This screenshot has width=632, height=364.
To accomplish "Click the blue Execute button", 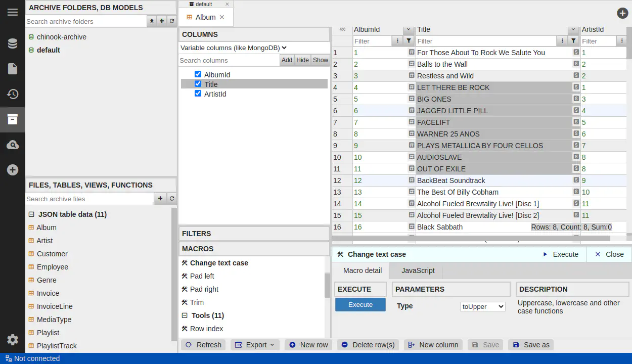I will point(360,305).
